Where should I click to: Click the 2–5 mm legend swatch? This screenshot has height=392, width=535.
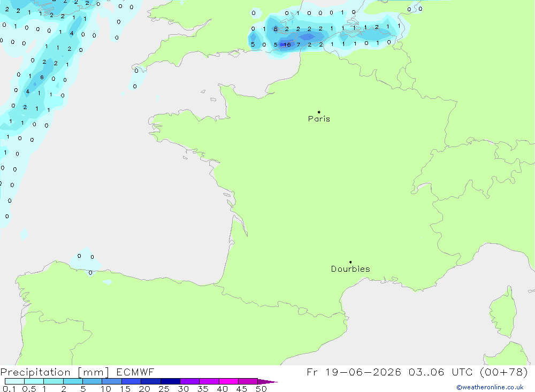pyautogui.click(x=73, y=381)
